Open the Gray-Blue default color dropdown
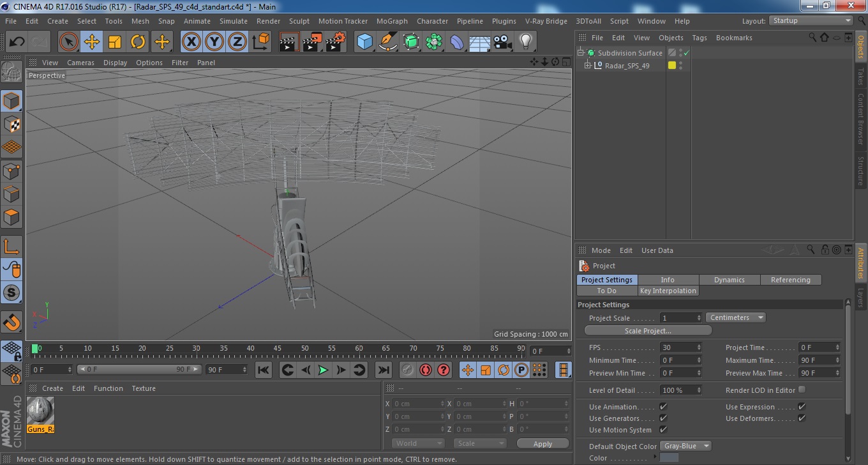Viewport: 868px width, 465px height. [685, 446]
